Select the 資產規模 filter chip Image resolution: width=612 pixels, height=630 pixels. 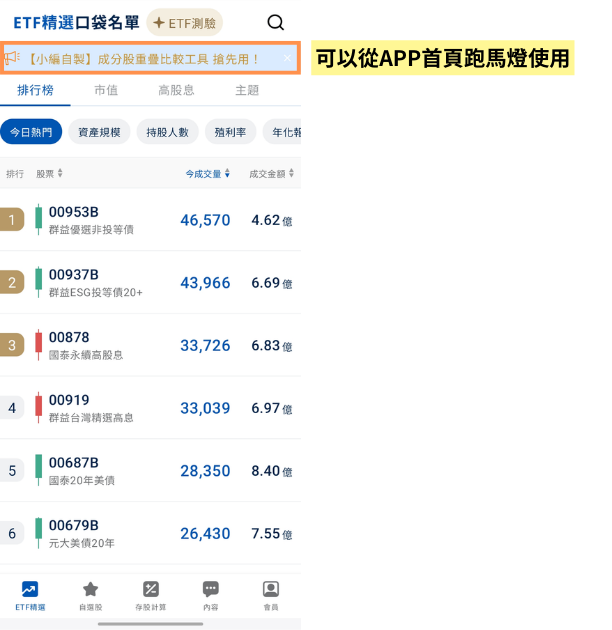(99, 132)
